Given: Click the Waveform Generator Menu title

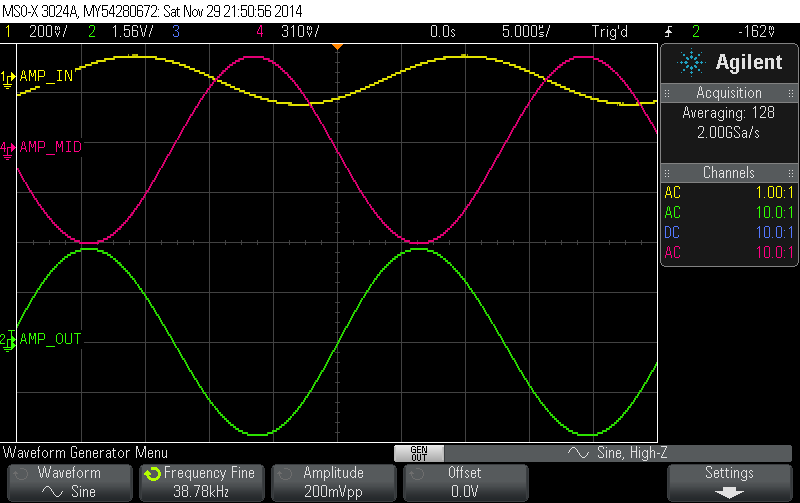Looking at the screenshot, I should [x=85, y=453].
